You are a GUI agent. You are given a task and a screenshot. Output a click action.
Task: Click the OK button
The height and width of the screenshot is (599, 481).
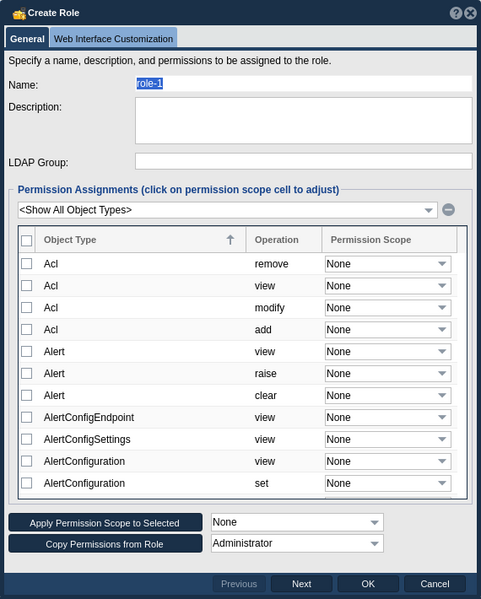(x=368, y=584)
